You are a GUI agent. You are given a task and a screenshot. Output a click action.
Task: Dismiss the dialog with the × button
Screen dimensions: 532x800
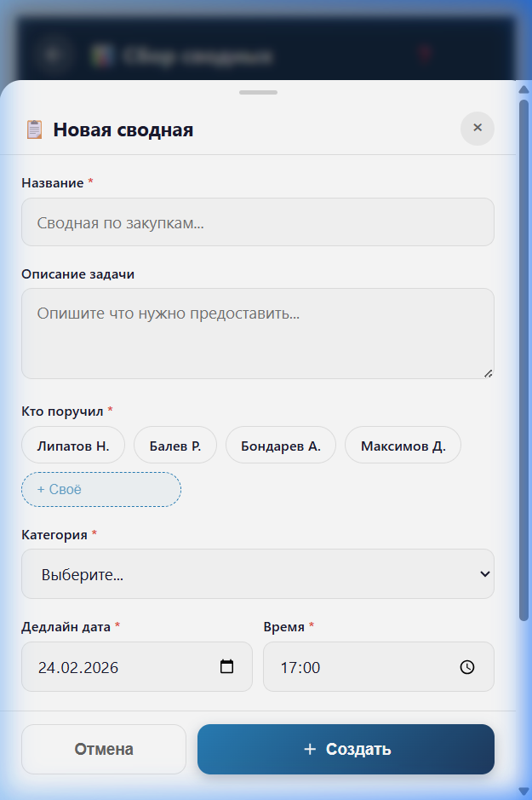tap(477, 129)
